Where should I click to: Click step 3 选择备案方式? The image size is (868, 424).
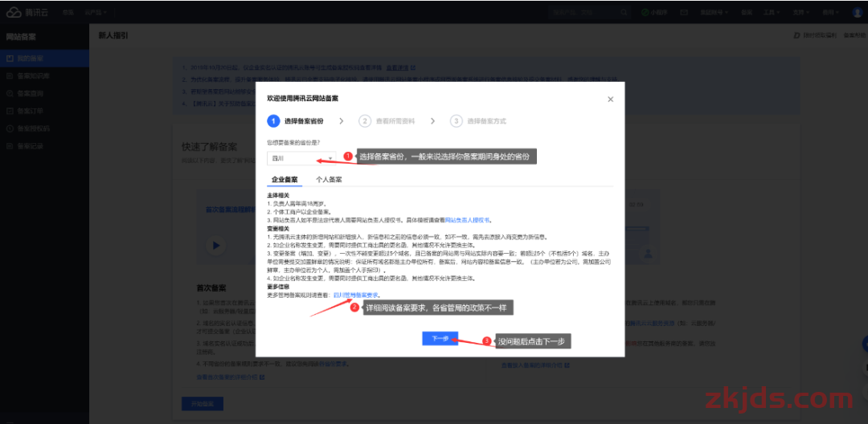point(478,121)
